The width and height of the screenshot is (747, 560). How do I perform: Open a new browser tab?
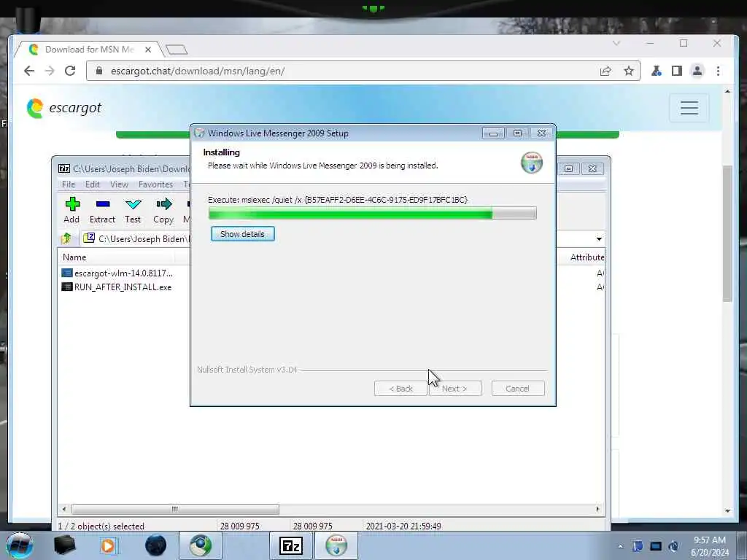pos(177,50)
